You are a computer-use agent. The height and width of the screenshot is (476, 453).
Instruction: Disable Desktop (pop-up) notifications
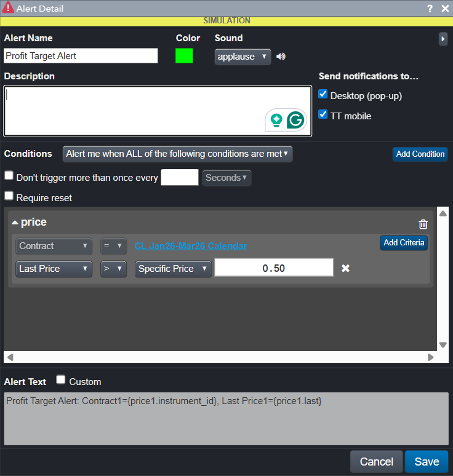[323, 95]
